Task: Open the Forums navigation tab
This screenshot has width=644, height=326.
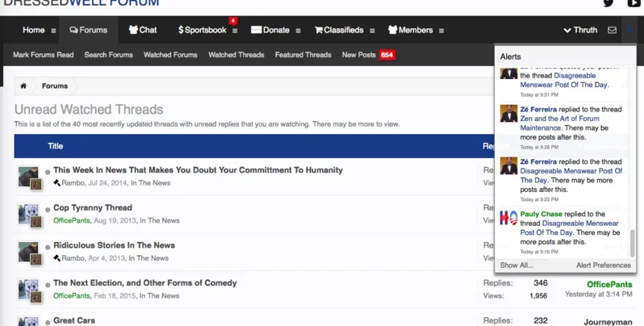Action: (88, 30)
